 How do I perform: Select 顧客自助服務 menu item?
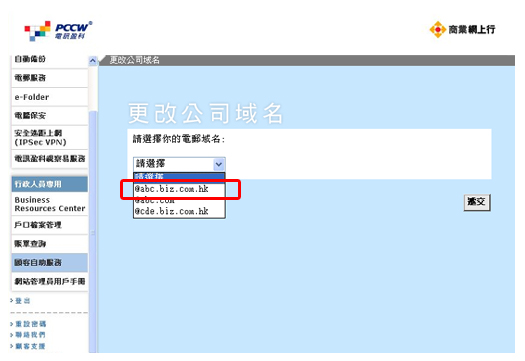(50, 263)
